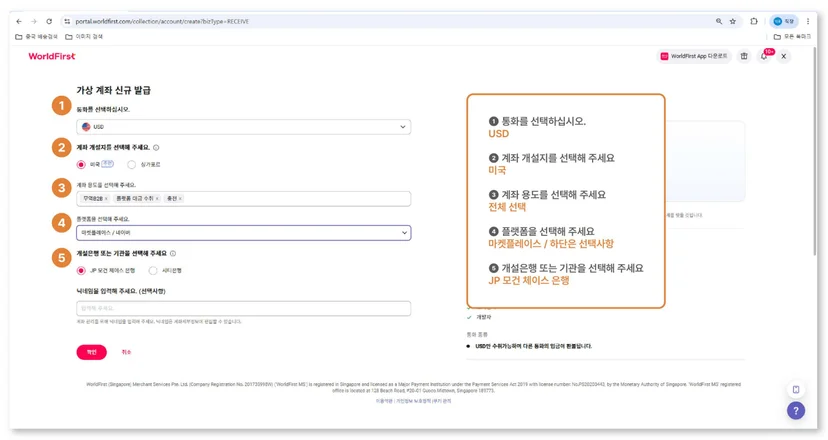Click the info icon beside account location label
828x440 pixels.
[156, 148]
